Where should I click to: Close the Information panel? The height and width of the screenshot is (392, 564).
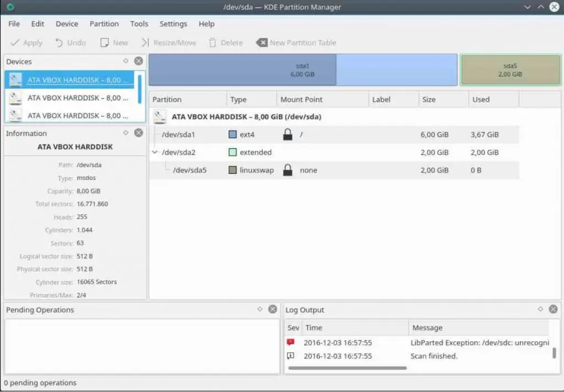[138, 133]
